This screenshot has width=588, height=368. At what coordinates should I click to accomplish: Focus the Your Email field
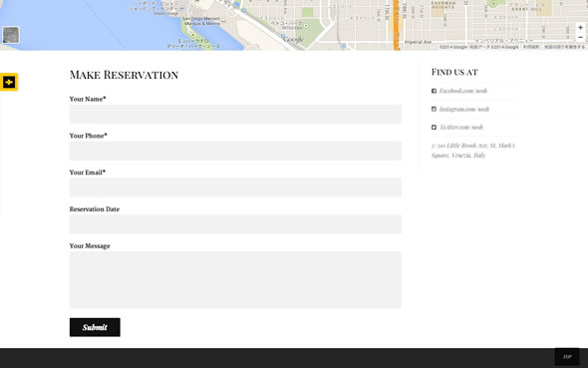coord(235,187)
